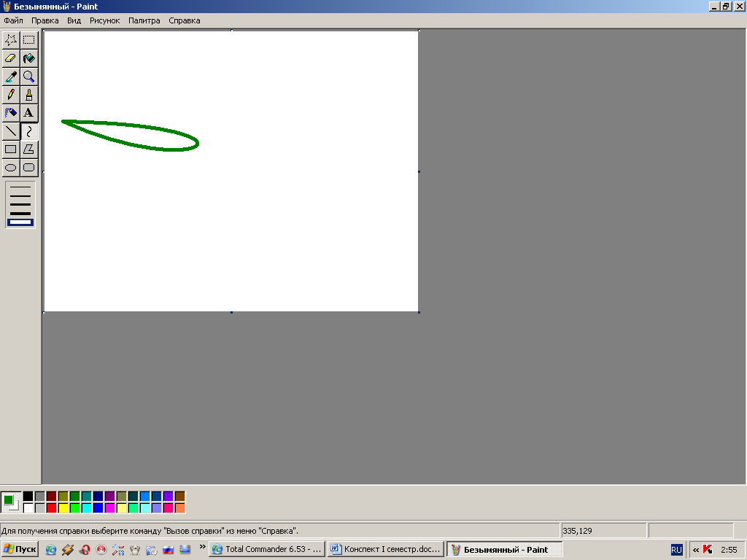Open the Правка menu

(44, 20)
